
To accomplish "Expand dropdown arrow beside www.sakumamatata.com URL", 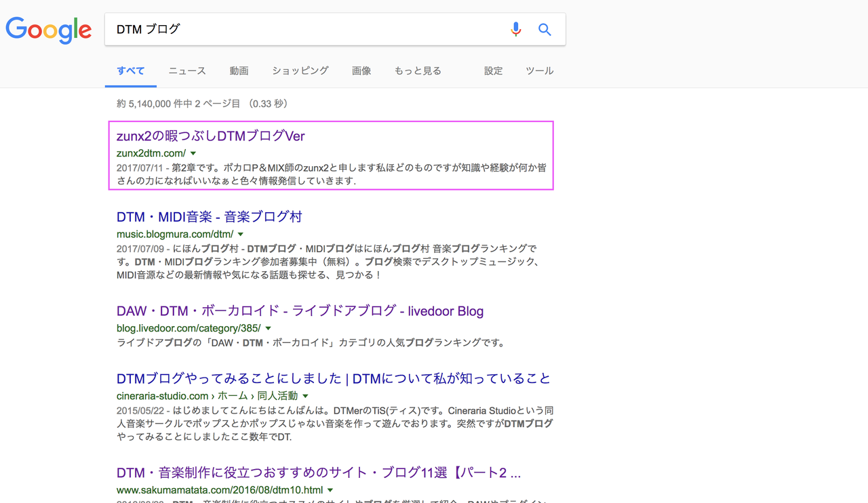I will (x=330, y=490).
